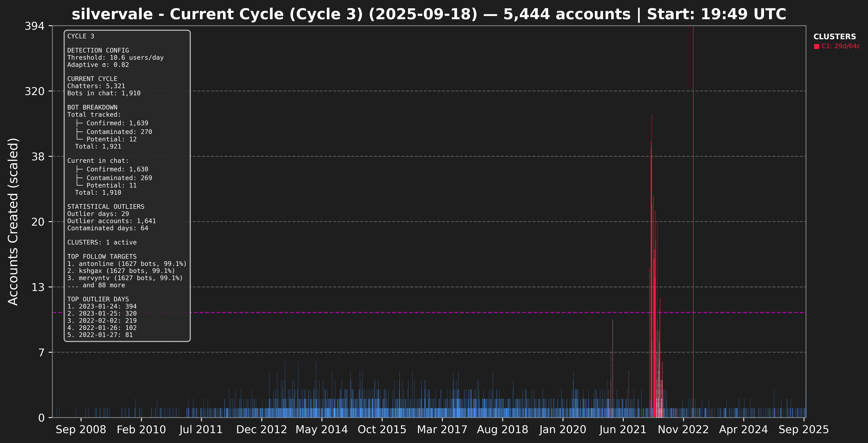
Task: Select the 'Chatters: 5,321' line
Action: (96, 86)
